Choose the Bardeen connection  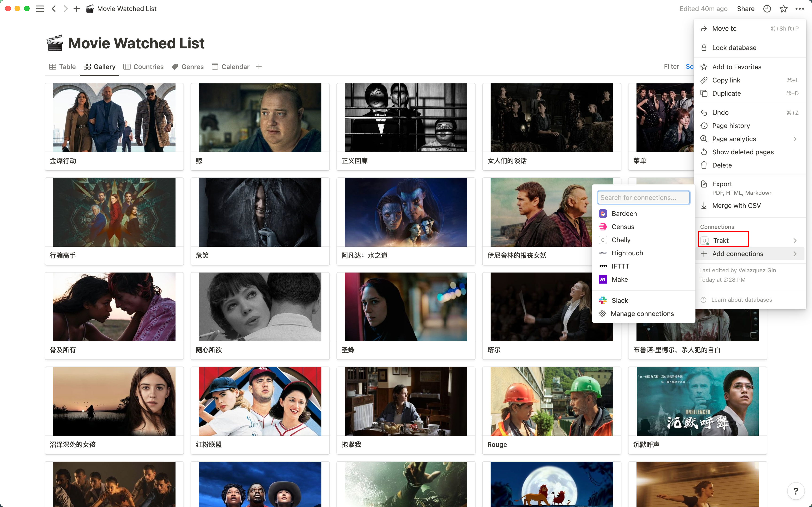(624, 214)
